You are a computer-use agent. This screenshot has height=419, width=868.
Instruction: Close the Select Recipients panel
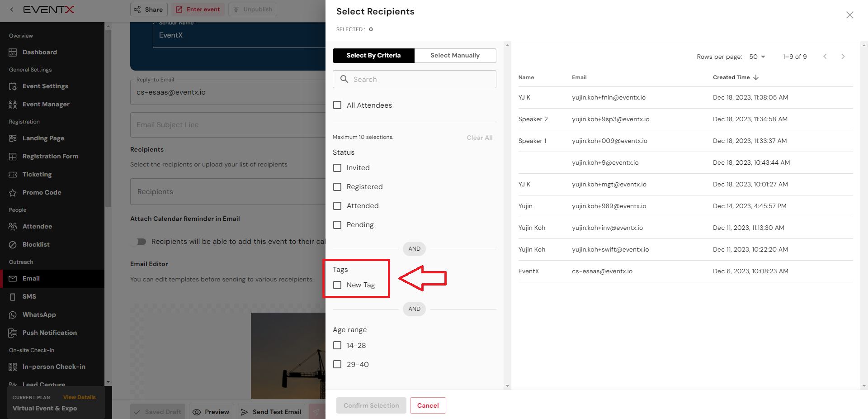tap(849, 15)
